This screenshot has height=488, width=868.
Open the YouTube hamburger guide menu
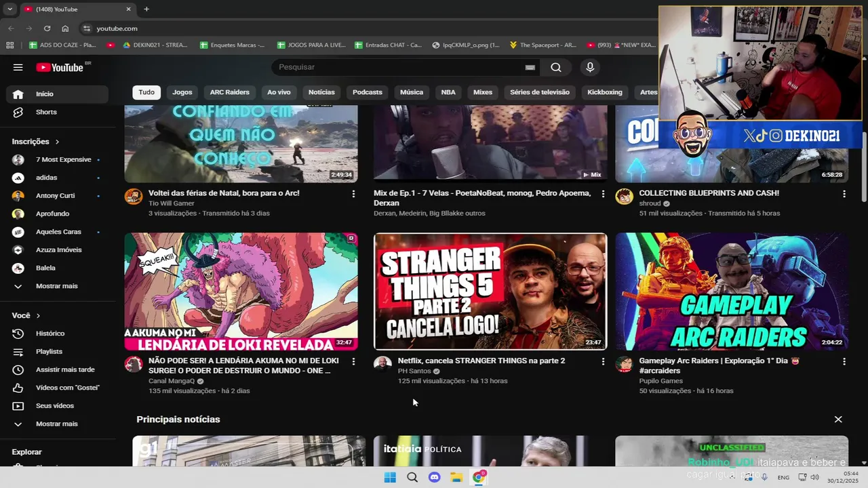point(18,67)
